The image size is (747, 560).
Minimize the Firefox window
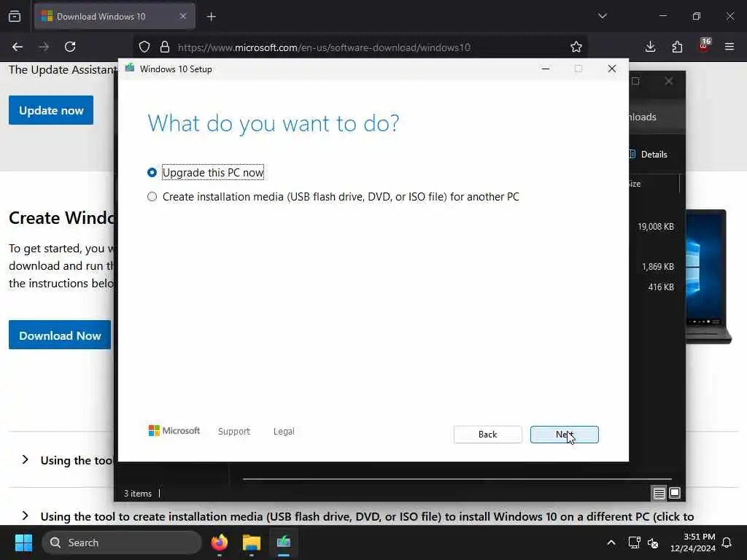(x=662, y=16)
